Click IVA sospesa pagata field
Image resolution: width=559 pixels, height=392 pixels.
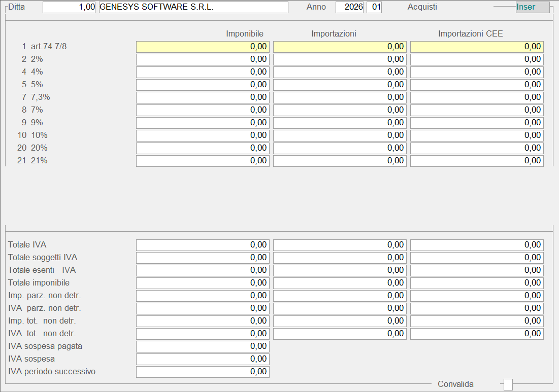tap(203, 346)
